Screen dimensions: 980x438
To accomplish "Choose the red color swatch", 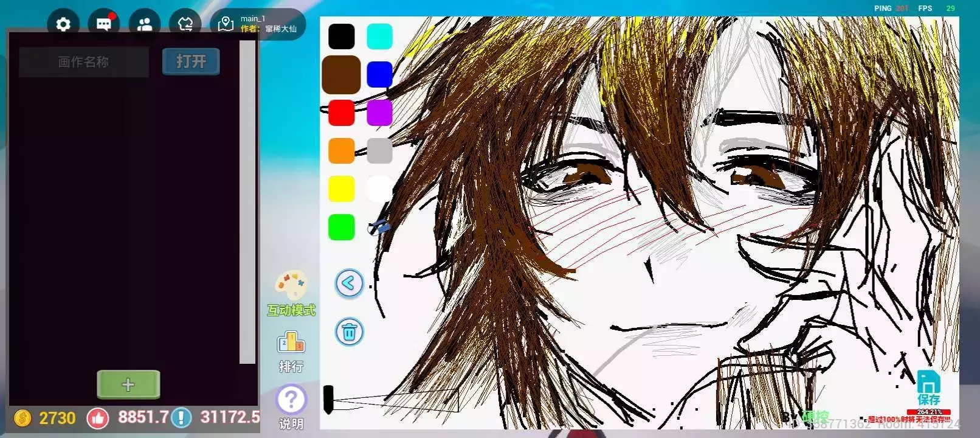I will (342, 113).
